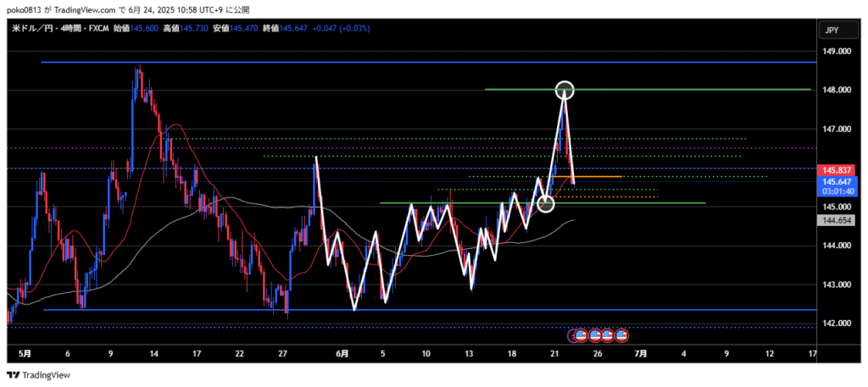Click the 7月 label on time axis
The height and width of the screenshot is (387, 868).
(x=641, y=352)
